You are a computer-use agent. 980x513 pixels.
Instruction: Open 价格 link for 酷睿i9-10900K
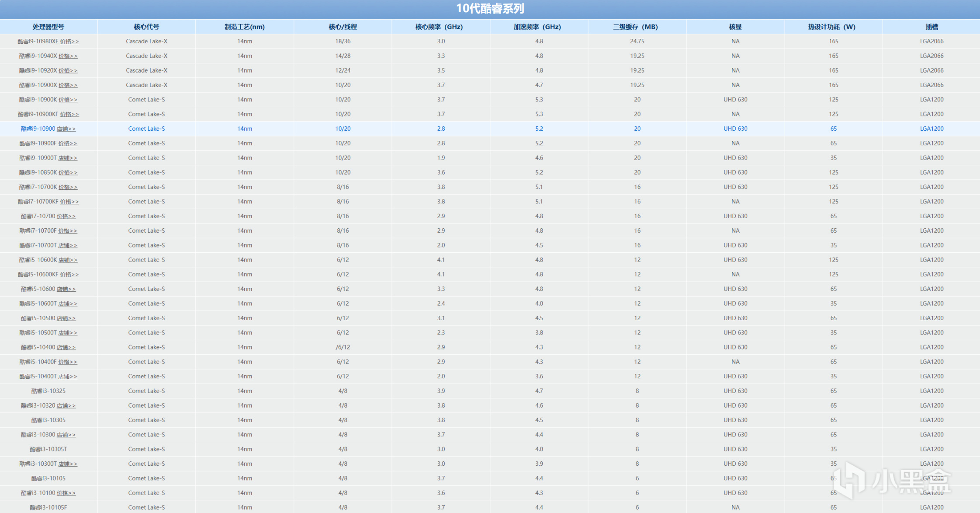tap(68, 100)
